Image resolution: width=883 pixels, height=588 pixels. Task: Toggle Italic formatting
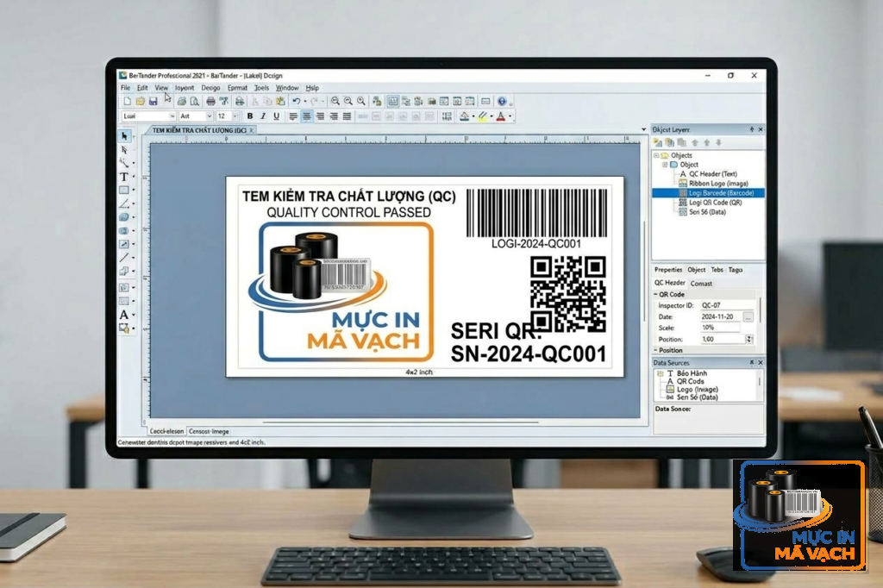click(263, 116)
